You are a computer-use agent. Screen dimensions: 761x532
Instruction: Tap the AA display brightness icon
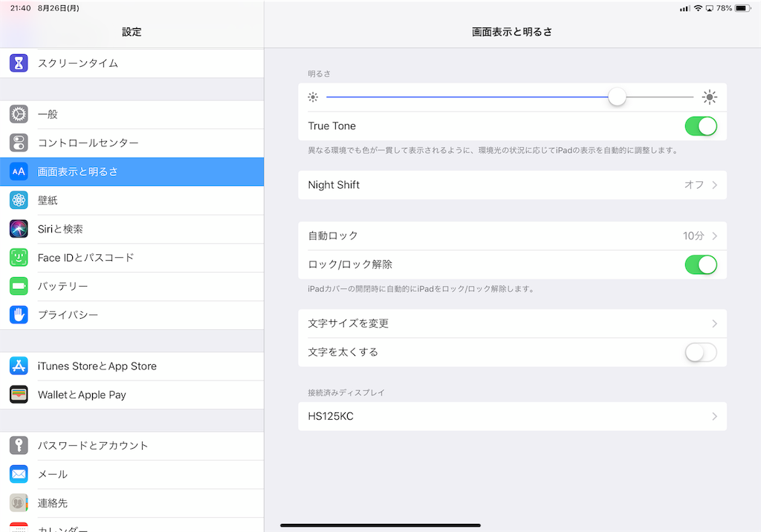19,172
